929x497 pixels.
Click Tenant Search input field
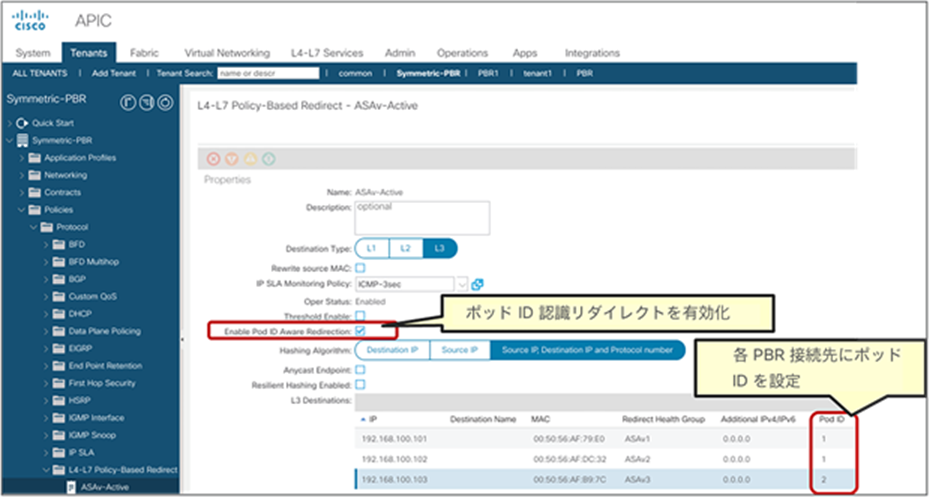(x=268, y=73)
